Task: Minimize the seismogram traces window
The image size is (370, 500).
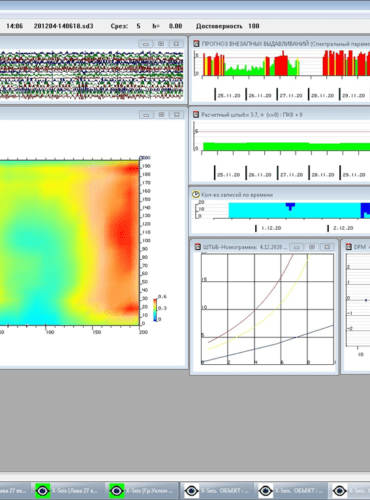Action: coord(146,44)
